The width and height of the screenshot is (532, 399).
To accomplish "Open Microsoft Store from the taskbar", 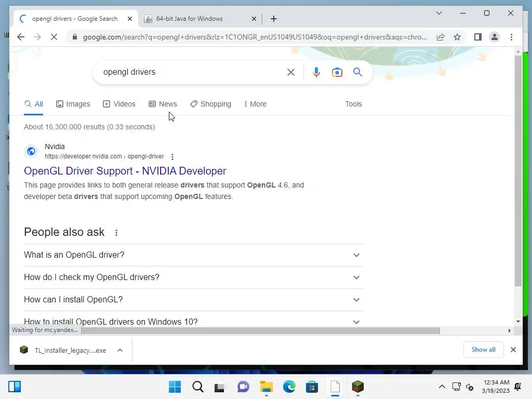I will (x=312, y=387).
